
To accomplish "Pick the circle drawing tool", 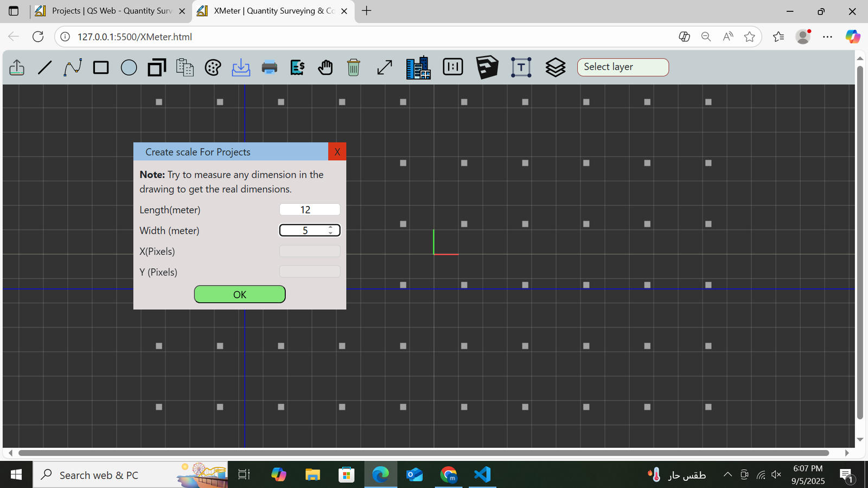I will click(x=129, y=67).
